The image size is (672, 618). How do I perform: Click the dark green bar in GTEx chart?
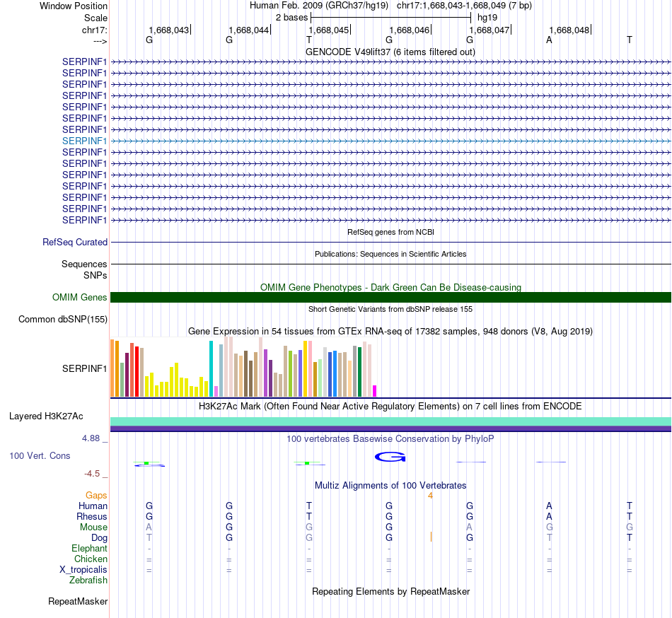[x=359, y=372]
